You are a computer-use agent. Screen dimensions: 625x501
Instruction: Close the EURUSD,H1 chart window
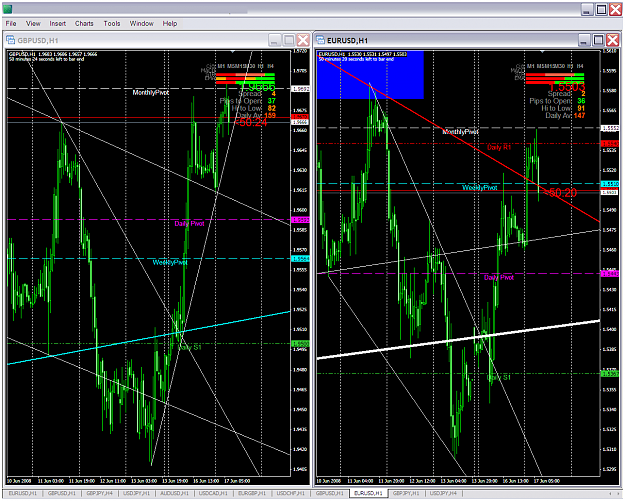click(613, 40)
